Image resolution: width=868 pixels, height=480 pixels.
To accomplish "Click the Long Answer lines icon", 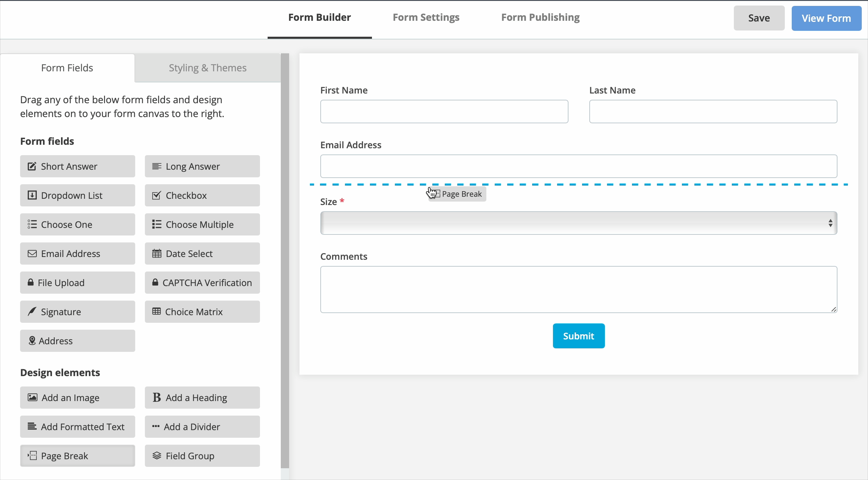I will (x=157, y=166).
